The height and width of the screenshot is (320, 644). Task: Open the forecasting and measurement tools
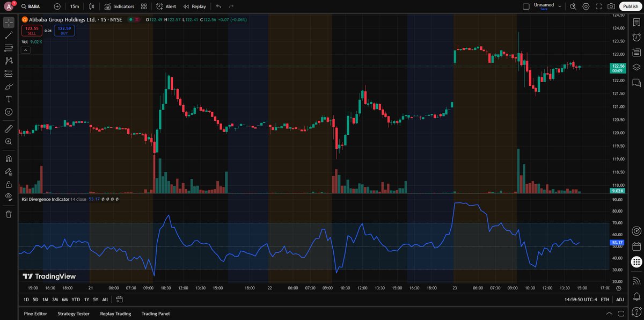point(9,74)
